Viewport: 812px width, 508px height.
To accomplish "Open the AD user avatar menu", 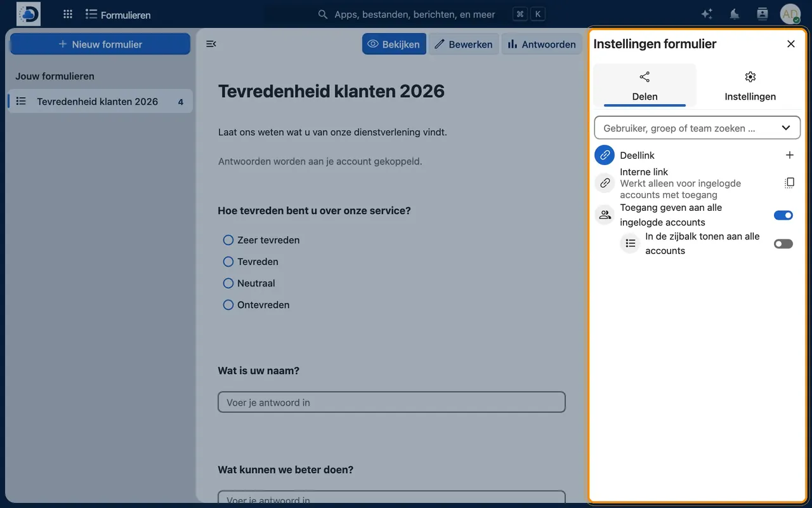I will click(790, 14).
